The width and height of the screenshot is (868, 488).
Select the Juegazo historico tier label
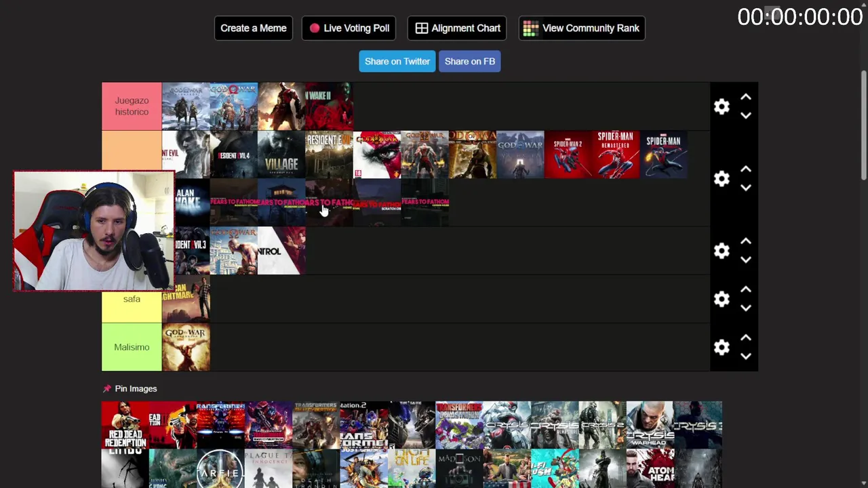coord(132,106)
